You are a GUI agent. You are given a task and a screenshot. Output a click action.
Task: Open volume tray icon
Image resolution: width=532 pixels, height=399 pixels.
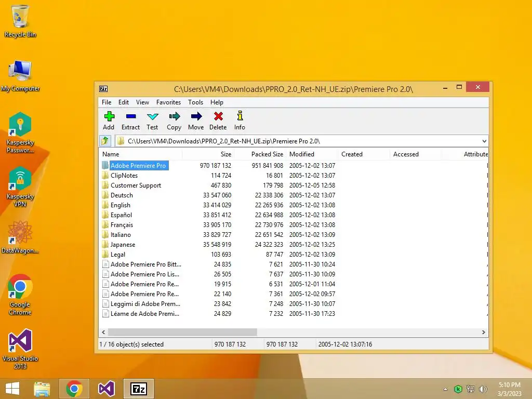(483, 389)
